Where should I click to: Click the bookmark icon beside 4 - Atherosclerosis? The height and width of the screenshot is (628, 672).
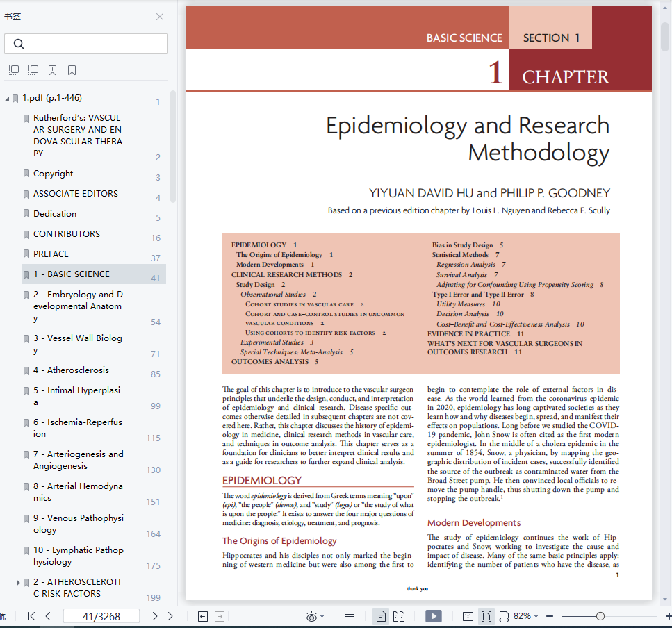[26, 370]
